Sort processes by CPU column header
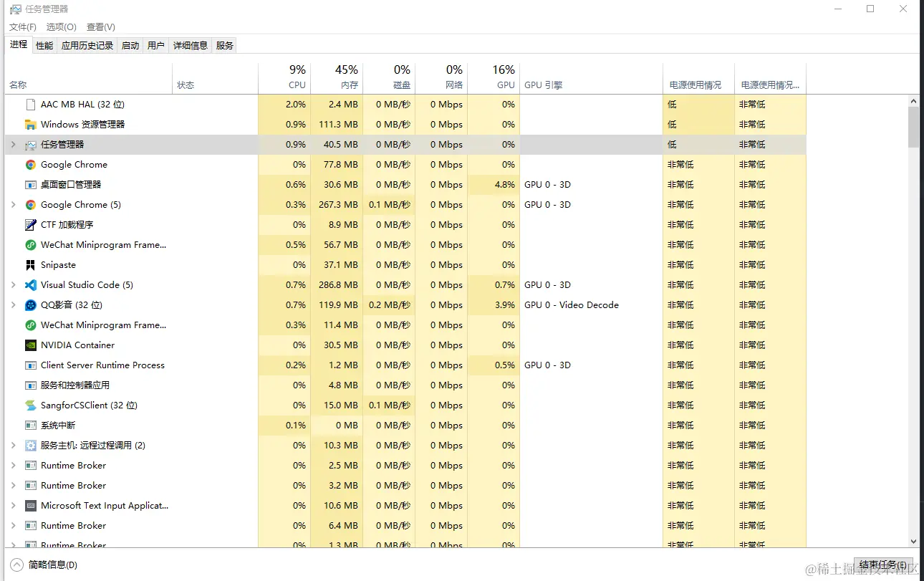 (x=297, y=78)
